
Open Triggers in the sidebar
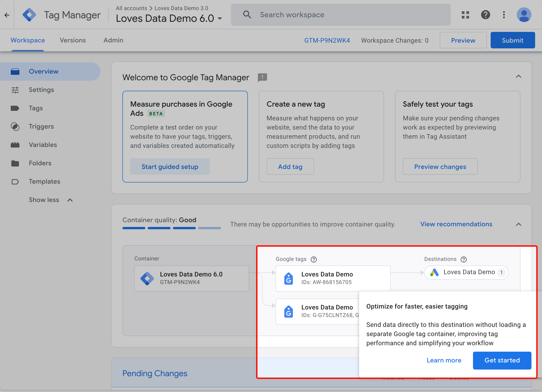(50, 126)
